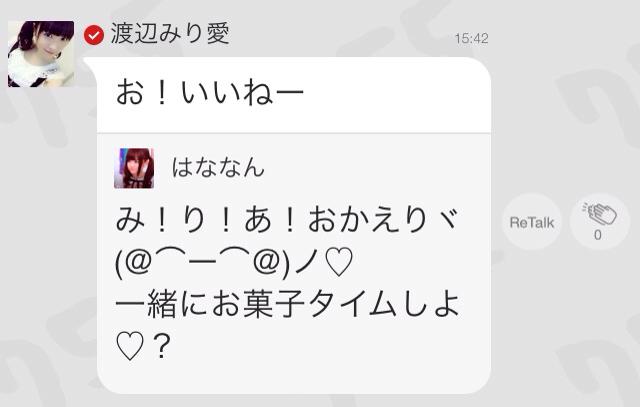Tap the heart before the question mark
Image resolution: width=640 pixels, height=407 pixels.
coord(130,347)
